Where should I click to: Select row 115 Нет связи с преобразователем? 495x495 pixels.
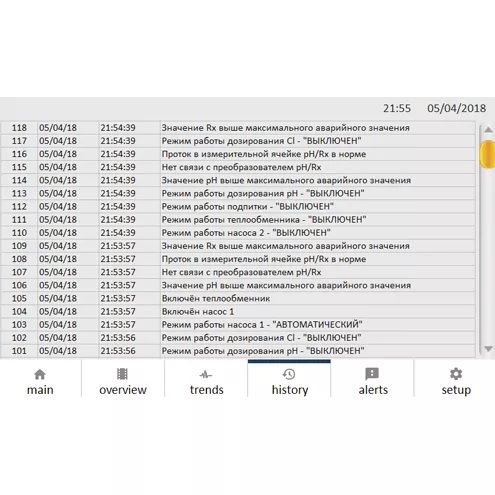click(x=238, y=167)
